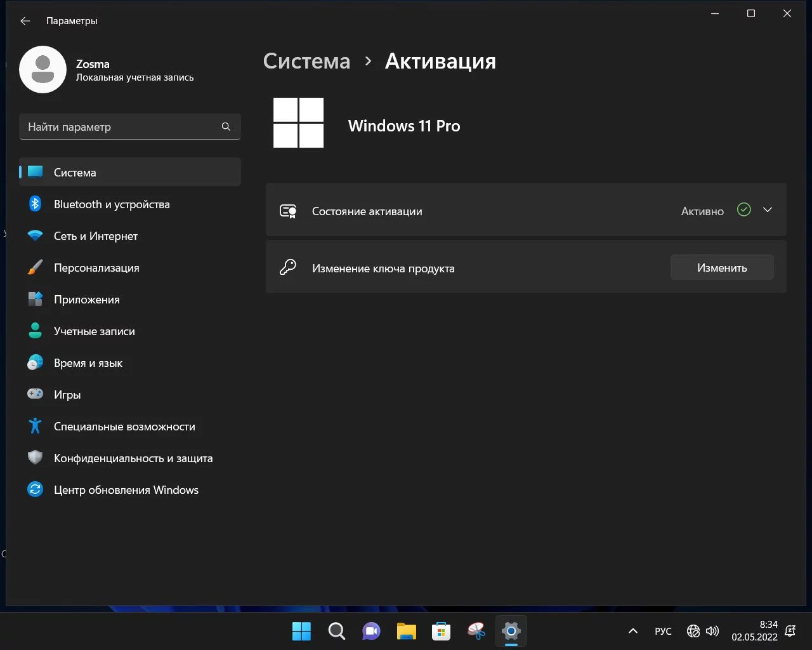Open File Explorer from the taskbar
Image resolution: width=812 pixels, height=650 pixels.
pyautogui.click(x=406, y=631)
